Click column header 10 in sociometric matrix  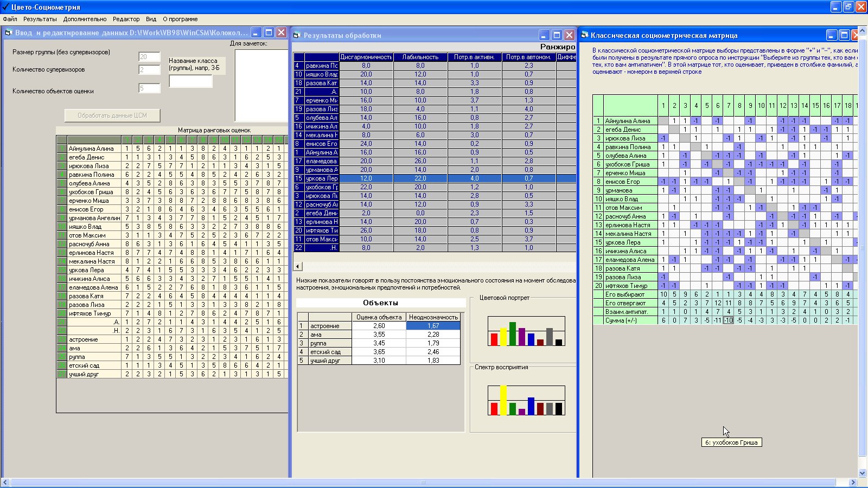pos(761,106)
